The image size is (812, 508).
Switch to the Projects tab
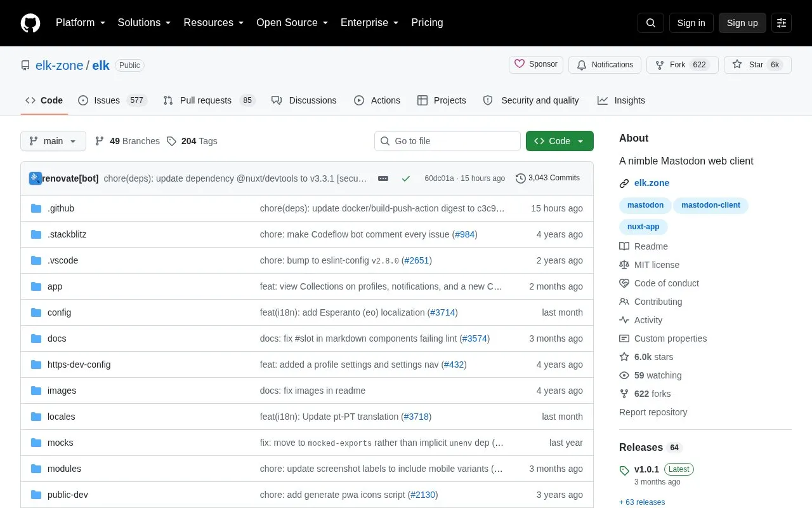[x=442, y=100]
